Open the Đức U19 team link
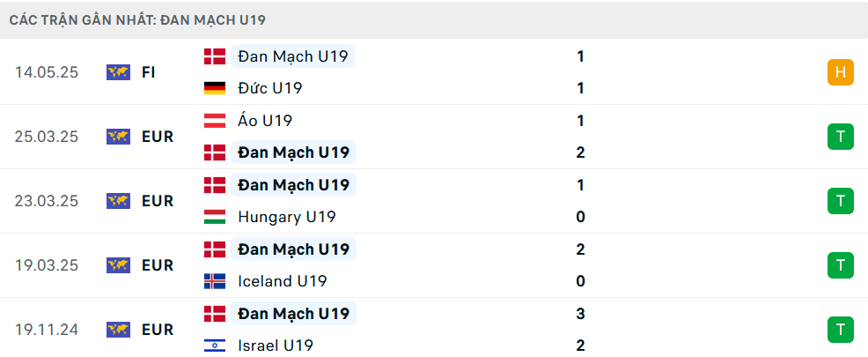 click(270, 88)
